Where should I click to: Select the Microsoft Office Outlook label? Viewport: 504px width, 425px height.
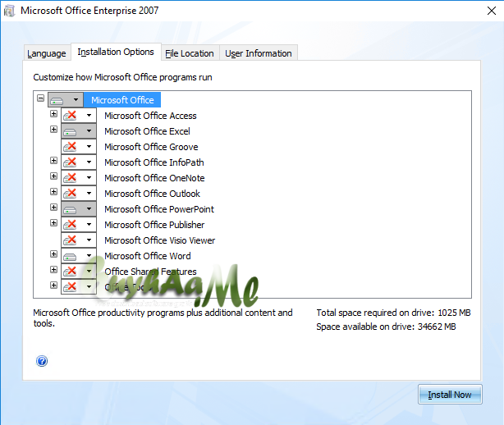coord(152,194)
